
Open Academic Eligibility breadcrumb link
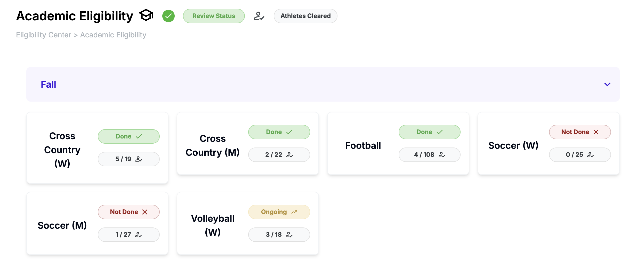coord(113,35)
